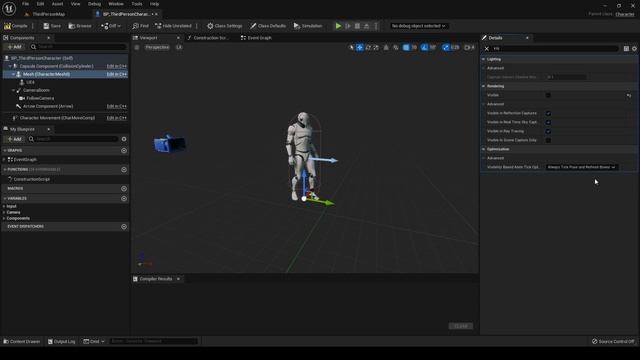Click the Eject button in toolbar
Screen dimensions: 640x360
pos(367,26)
